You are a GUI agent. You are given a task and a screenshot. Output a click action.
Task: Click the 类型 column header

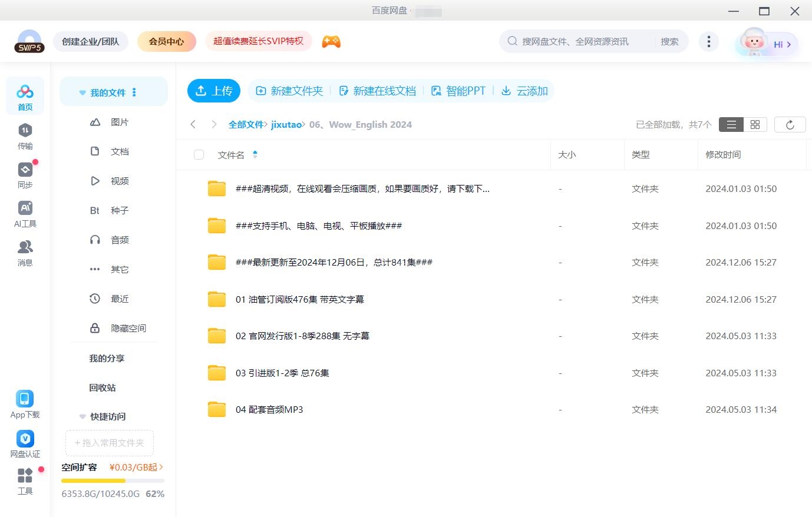641,154
